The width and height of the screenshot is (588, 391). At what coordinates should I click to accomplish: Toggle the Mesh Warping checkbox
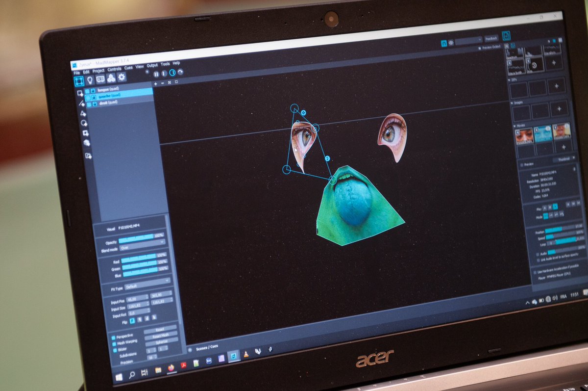[x=114, y=344]
